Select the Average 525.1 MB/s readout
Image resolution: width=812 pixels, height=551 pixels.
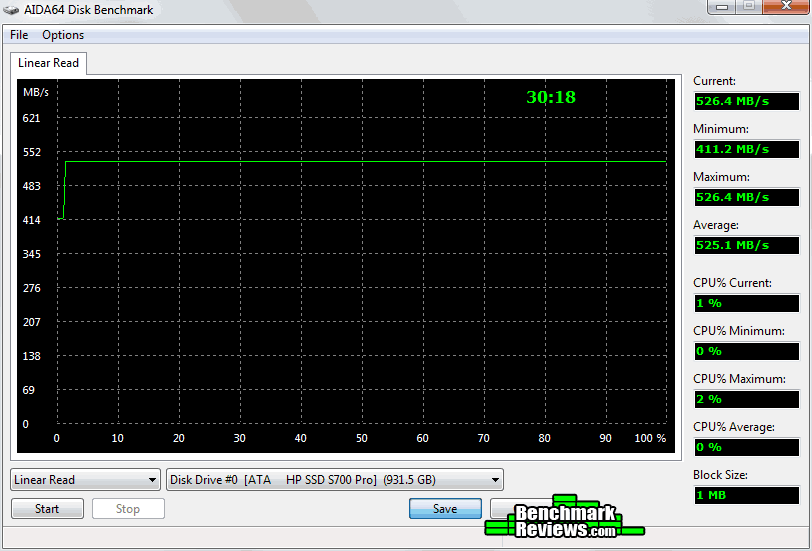click(746, 245)
